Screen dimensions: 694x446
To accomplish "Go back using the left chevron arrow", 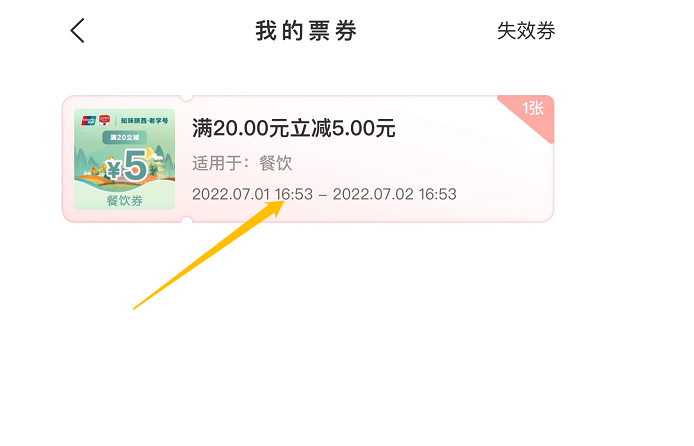I will [77, 31].
